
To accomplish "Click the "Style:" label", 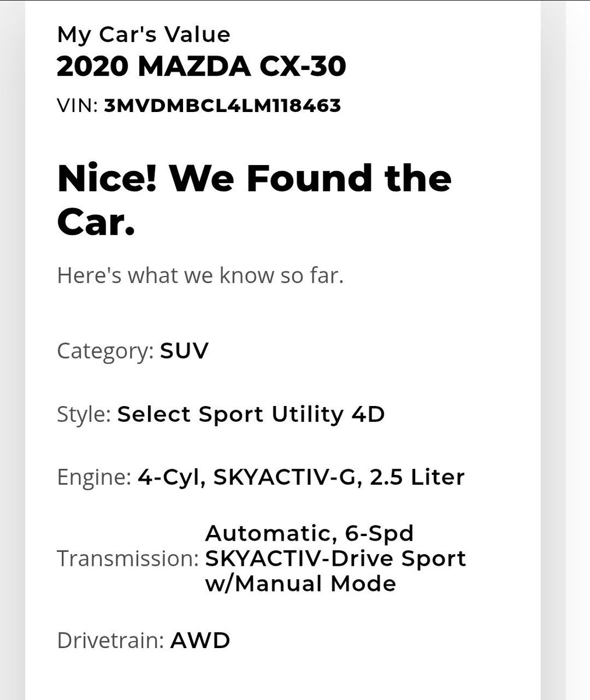I will 84,414.
